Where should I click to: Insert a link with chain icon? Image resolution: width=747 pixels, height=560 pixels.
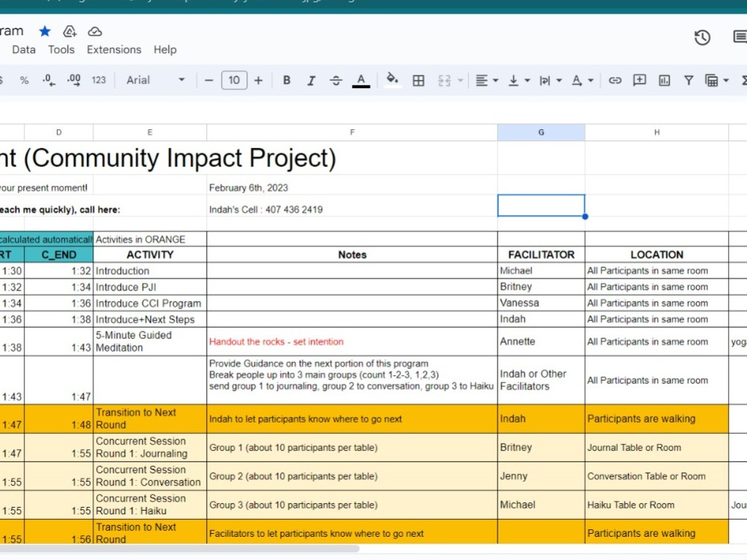pos(615,81)
